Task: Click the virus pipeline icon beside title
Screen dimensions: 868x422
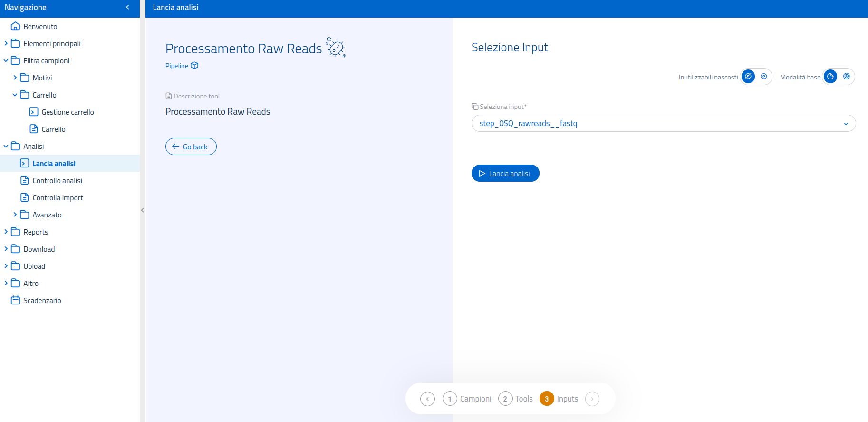Action: pos(336,48)
